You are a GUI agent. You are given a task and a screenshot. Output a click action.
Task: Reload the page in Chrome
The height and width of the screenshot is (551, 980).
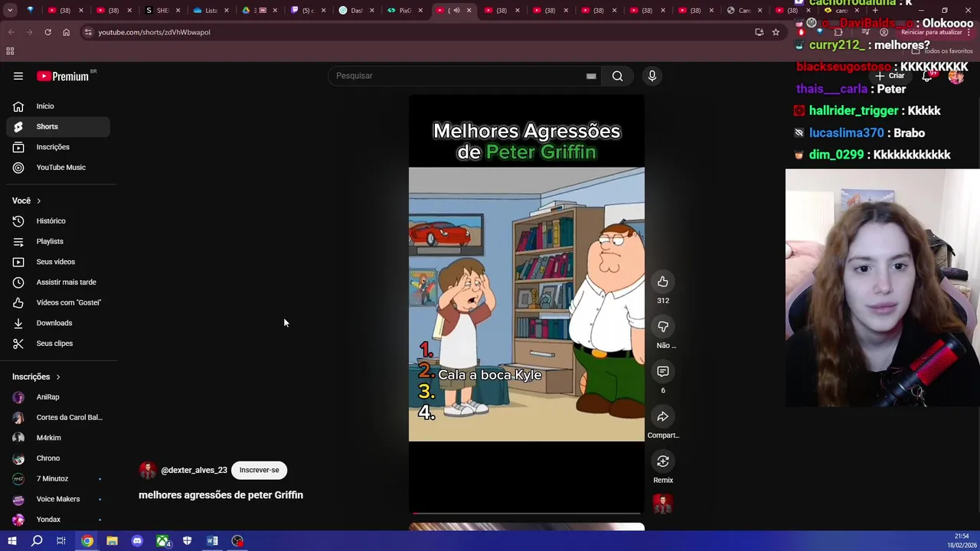coord(47,32)
